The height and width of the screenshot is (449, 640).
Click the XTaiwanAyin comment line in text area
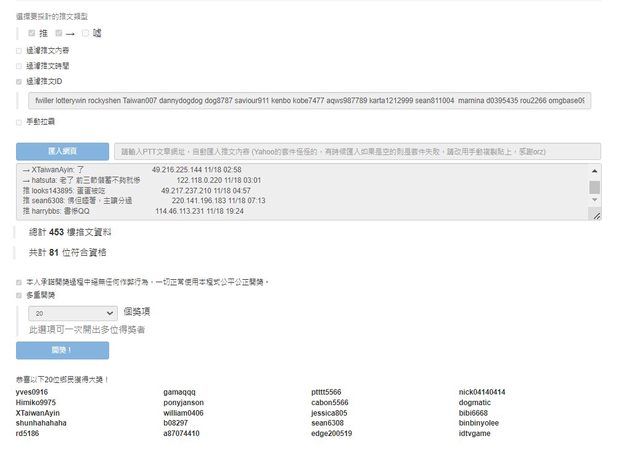click(100, 170)
